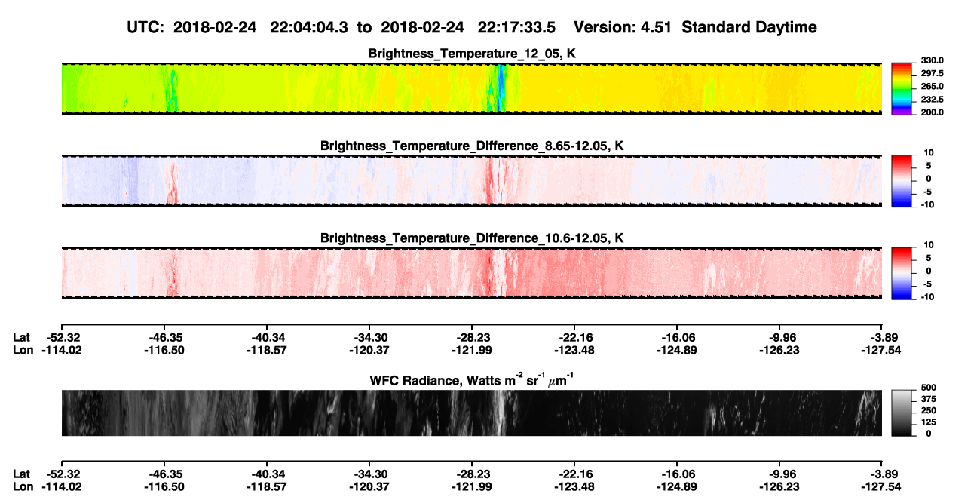Click the 'Lat' label of the bottom axis

tap(21, 474)
